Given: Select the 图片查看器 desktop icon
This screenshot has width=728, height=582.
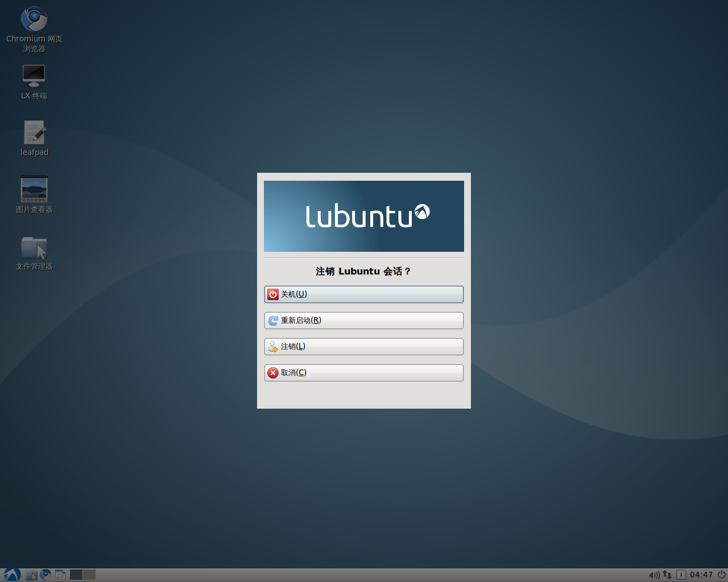Looking at the screenshot, I should coord(34,195).
